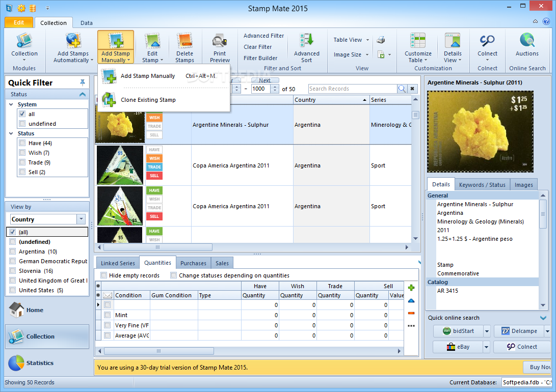
Task: Add a quantity row with green plus
Action: (x=411, y=288)
